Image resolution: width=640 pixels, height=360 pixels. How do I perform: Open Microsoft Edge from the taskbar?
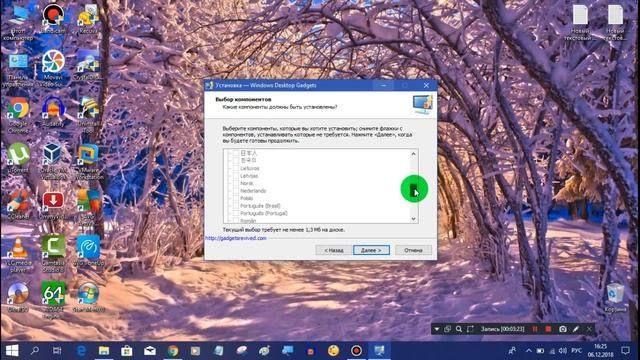pos(81,350)
